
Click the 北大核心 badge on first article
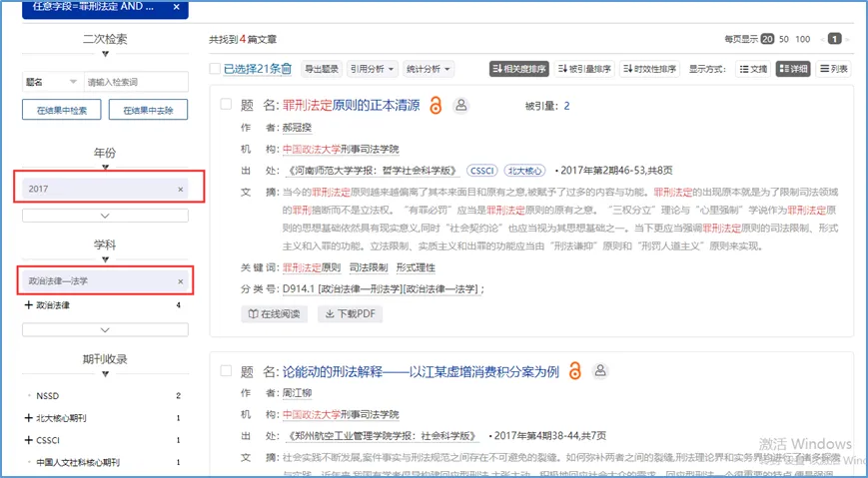tap(524, 171)
